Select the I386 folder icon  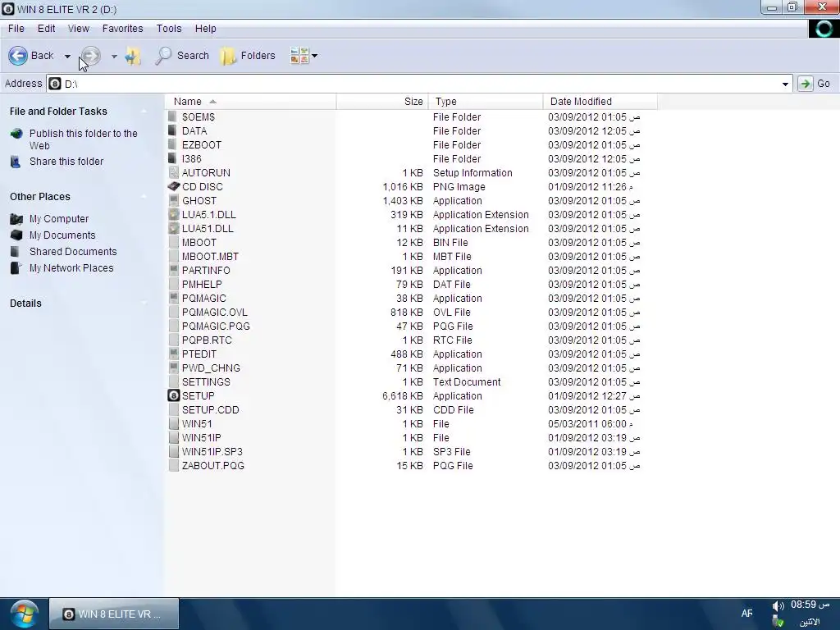[x=172, y=158]
